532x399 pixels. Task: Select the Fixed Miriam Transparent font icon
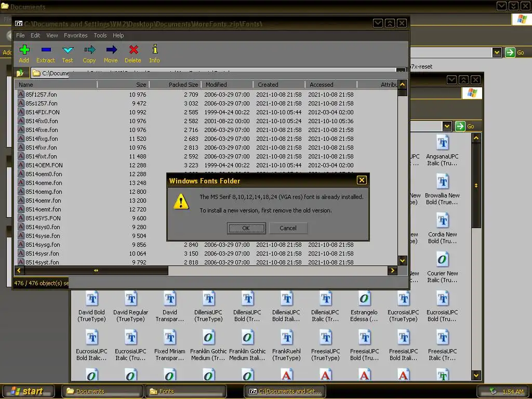point(170,338)
